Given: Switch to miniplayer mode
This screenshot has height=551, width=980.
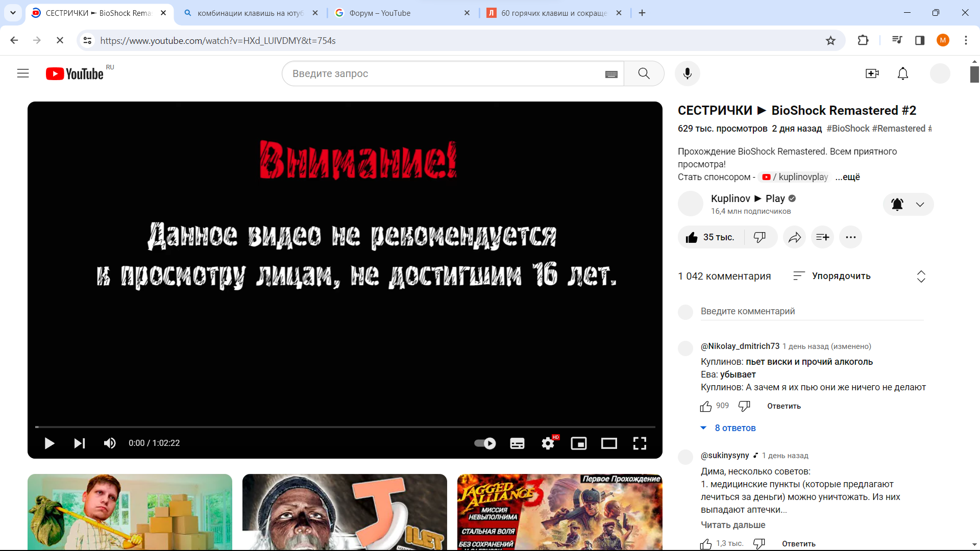Looking at the screenshot, I should pyautogui.click(x=578, y=443).
